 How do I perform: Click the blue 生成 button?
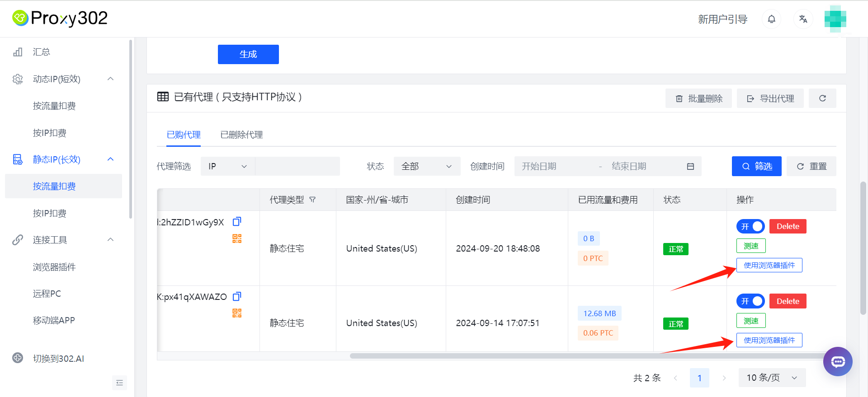248,54
